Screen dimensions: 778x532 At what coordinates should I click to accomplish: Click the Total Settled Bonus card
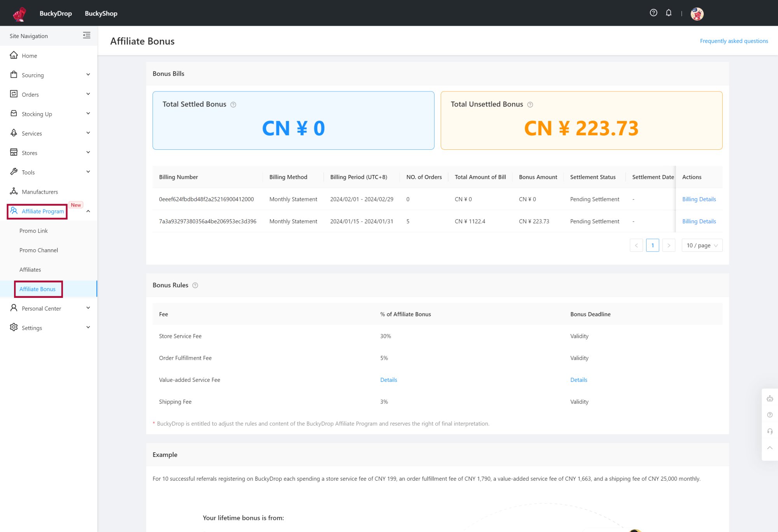293,121
